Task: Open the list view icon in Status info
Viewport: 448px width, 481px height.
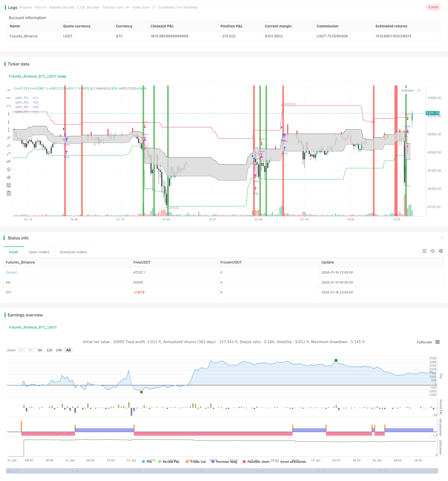Action: click(424, 251)
